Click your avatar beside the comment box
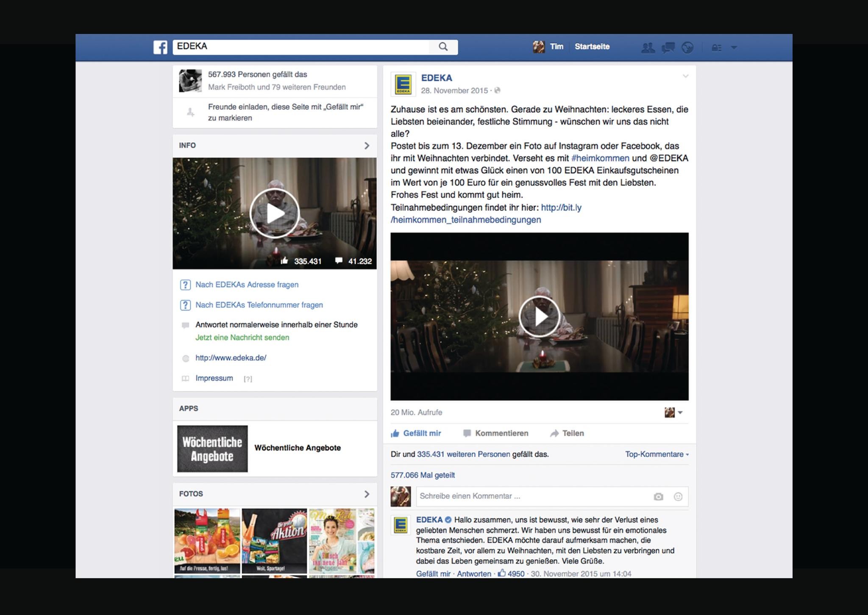The width and height of the screenshot is (868, 615). pyautogui.click(x=401, y=496)
